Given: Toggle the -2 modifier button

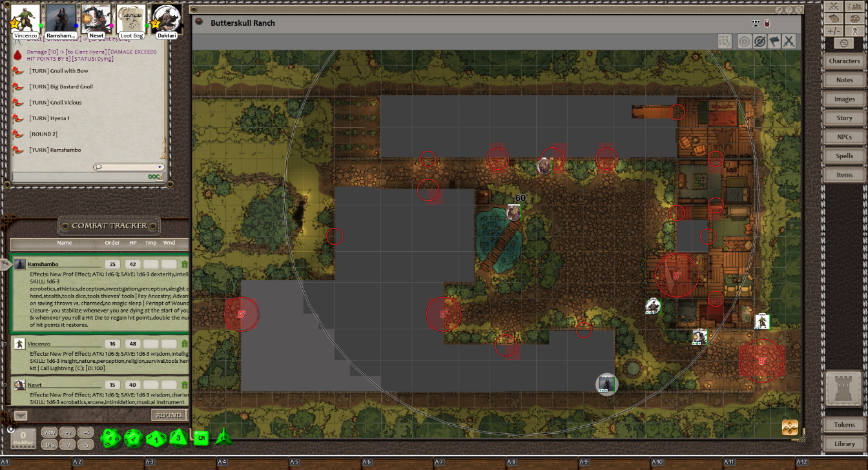Looking at the screenshot, I should coord(68,444).
